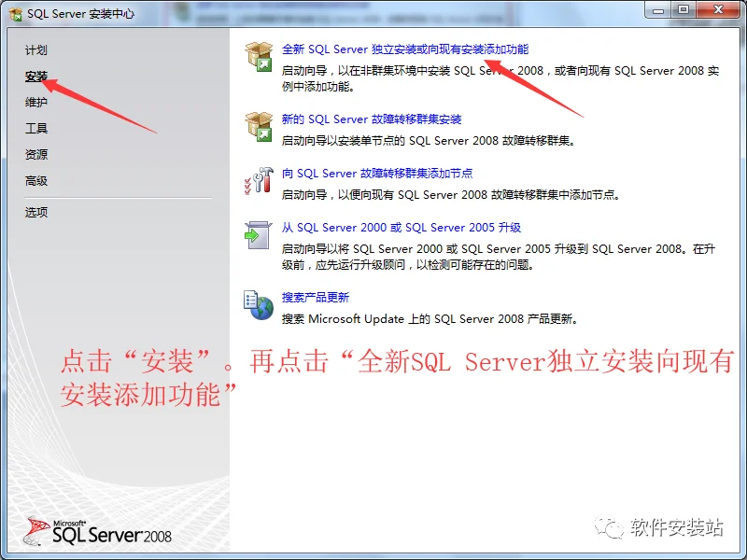
Task: Click description text starting 启动向导，以在非群集环境中安装
Action: (500, 78)
